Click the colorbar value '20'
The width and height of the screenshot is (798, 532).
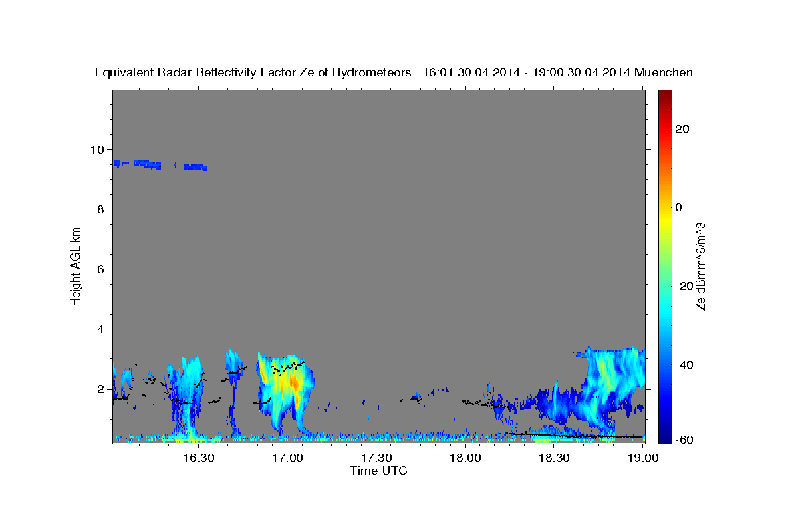[682, 129]
